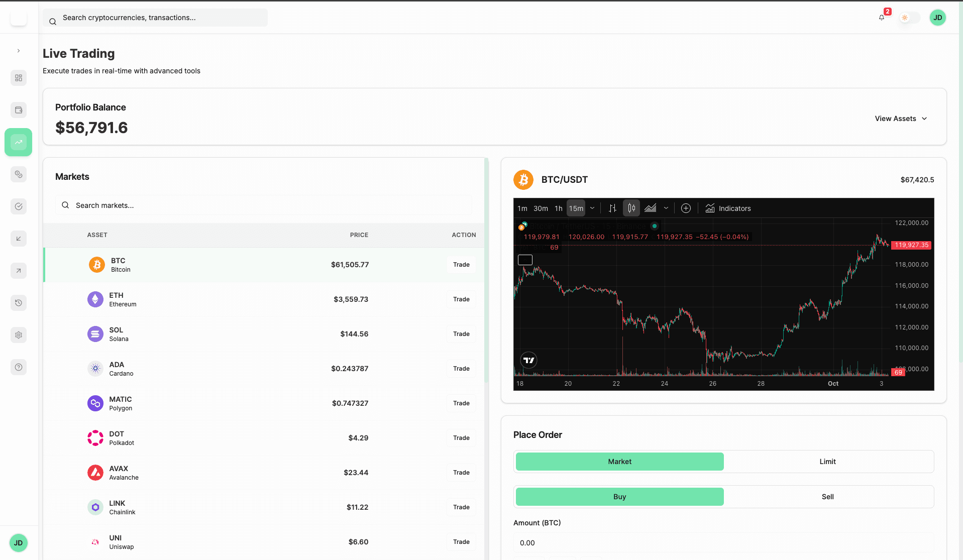This screenshot has width=963, height=560.
Task: Click the help question mark icon
Action: (19, 367)
